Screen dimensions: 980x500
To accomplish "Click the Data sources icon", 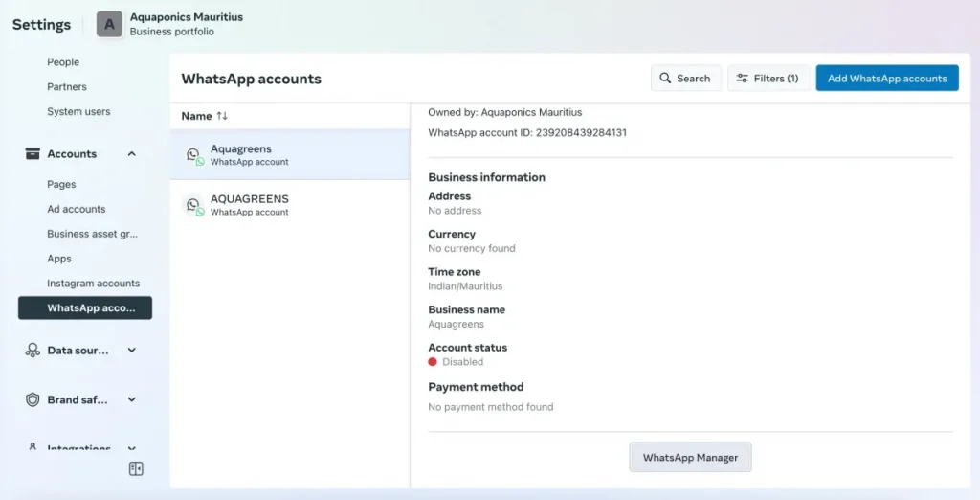I will (33, 351).
